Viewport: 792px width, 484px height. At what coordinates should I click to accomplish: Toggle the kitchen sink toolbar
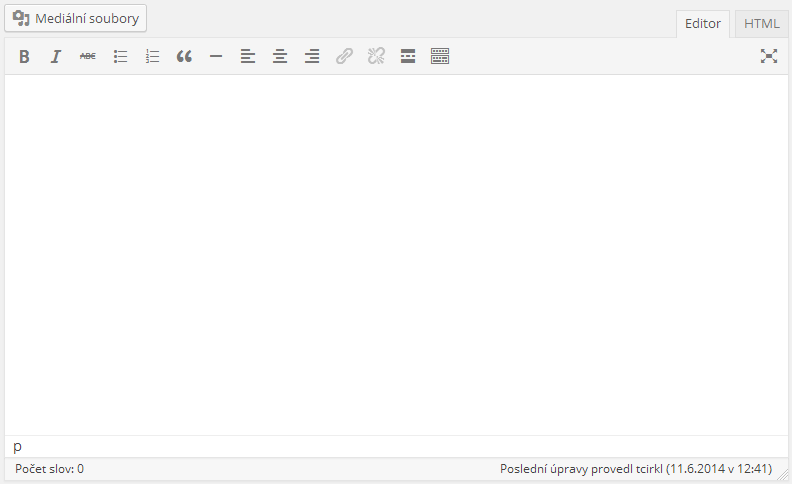click(x=440, y=56)
